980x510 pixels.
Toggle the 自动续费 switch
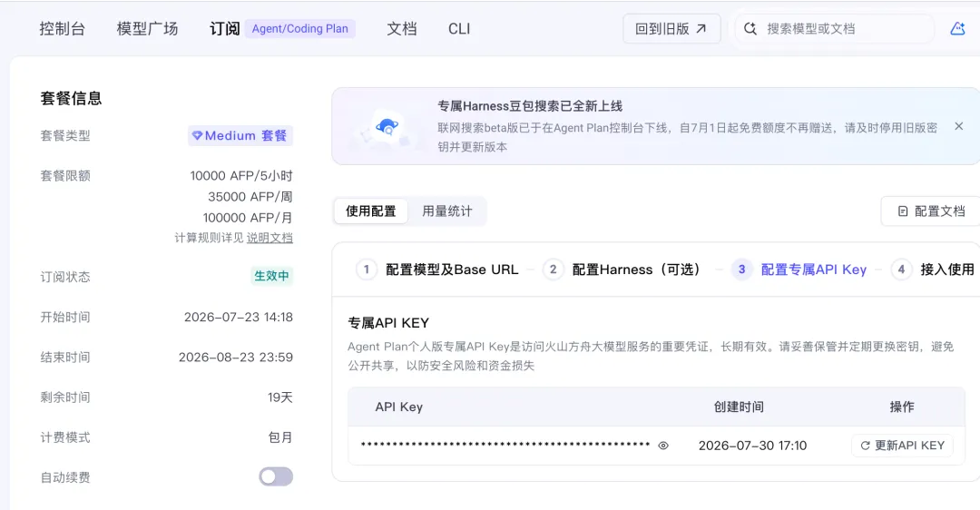pos(276,476)
